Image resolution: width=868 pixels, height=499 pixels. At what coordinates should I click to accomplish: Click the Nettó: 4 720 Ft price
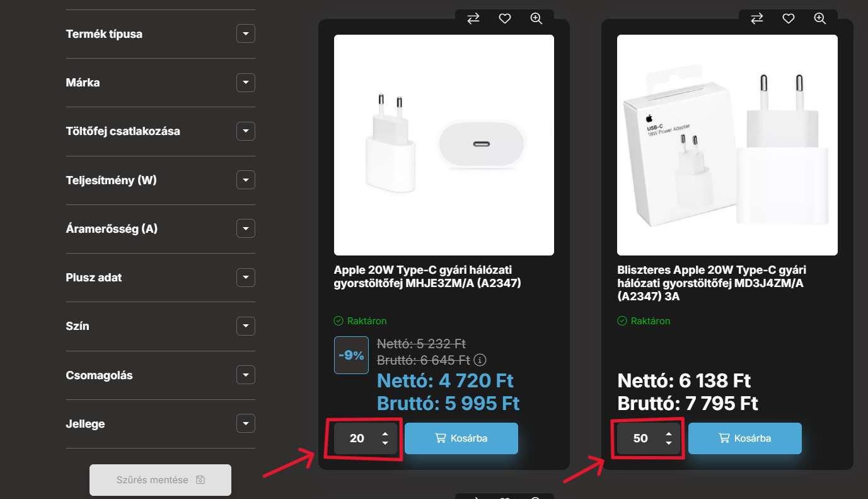pos(445,381)
